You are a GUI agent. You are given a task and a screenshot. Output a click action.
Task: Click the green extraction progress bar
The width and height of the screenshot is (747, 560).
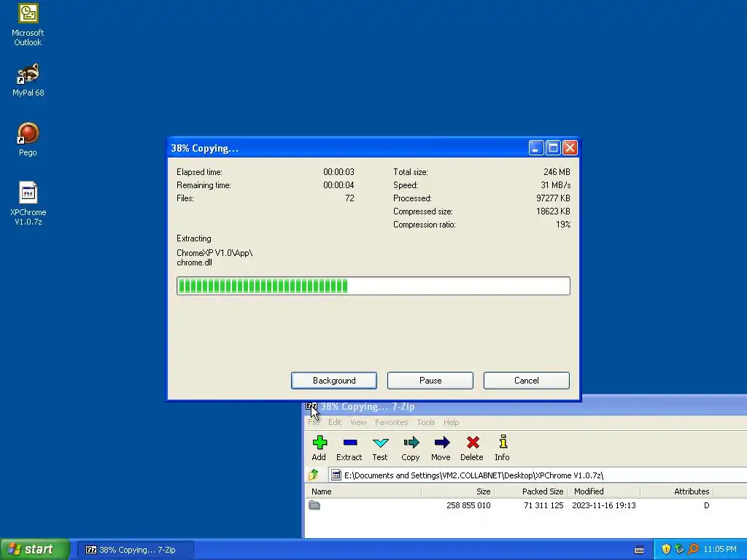pyautogui.click(x=373, y=286)
